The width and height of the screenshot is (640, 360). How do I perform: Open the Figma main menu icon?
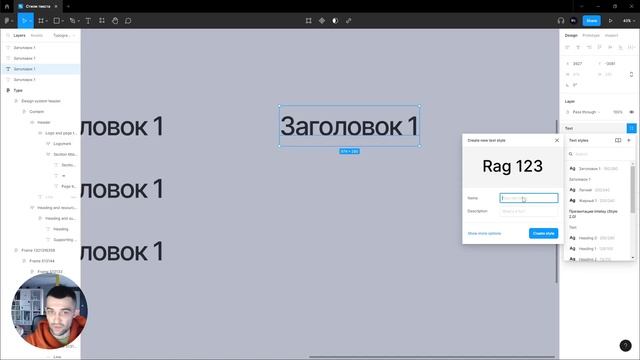7,20
